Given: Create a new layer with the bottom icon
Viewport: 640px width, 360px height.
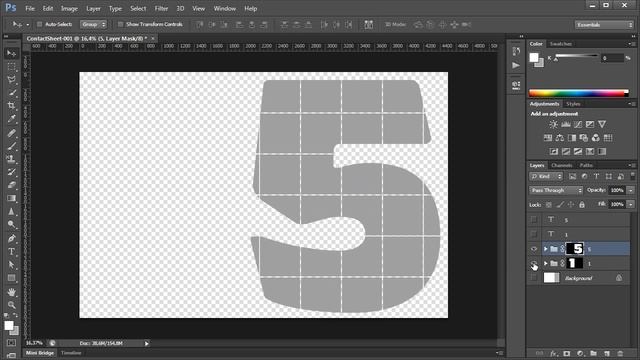Looking at the screenshot, I should (607, 353).
